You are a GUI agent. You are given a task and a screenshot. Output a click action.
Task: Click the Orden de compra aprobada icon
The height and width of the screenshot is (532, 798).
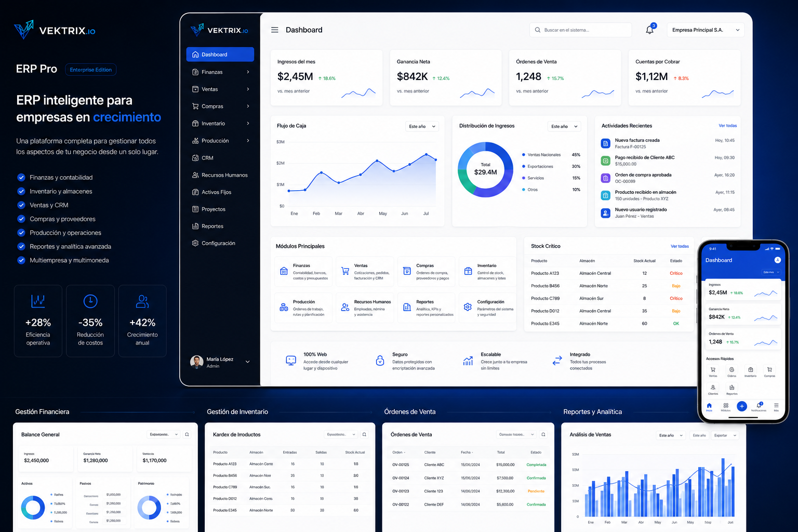click(x=605, y=178)
